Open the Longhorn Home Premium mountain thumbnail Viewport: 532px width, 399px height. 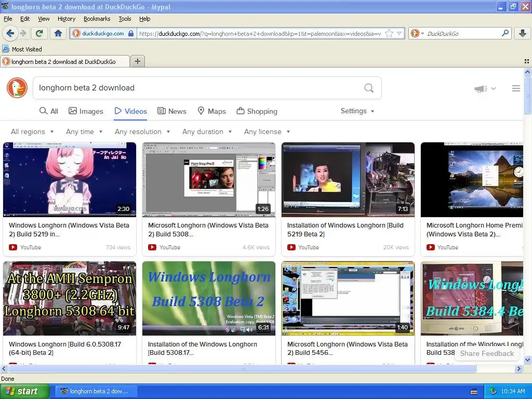[x=472, y=179]
